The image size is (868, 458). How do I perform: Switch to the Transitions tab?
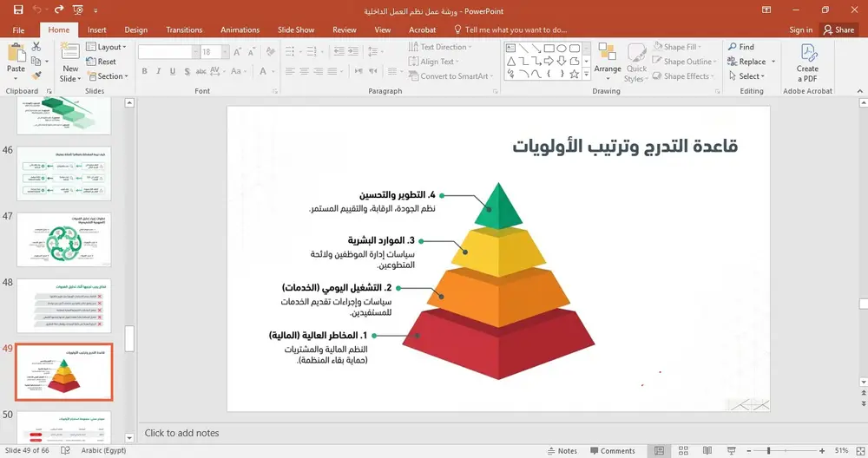click(184, 29)
